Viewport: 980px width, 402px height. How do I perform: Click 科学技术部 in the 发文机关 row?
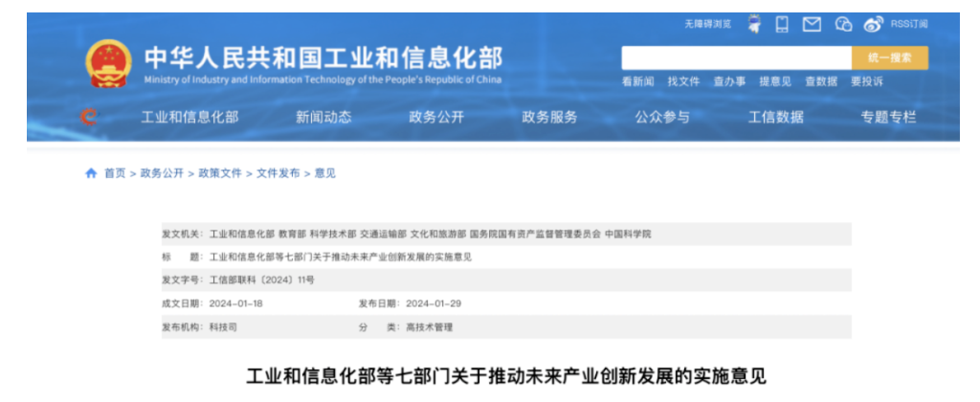tap(333, 234)
